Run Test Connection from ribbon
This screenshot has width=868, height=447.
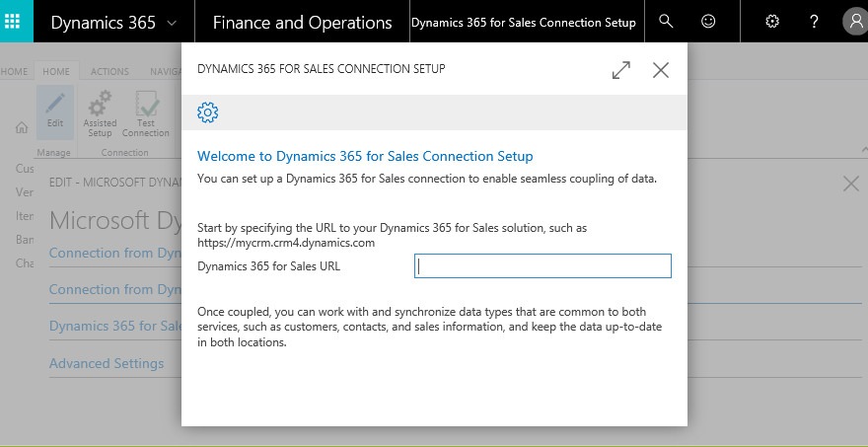tap(146, 113)
